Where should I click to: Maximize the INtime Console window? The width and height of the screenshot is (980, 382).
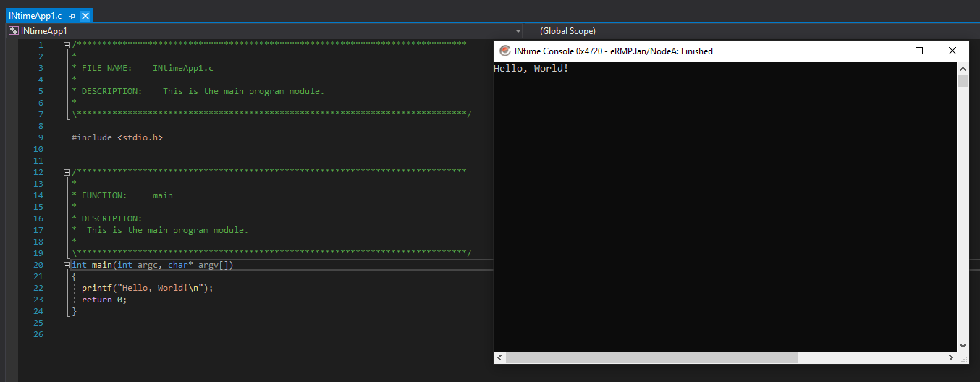[919, 51]
